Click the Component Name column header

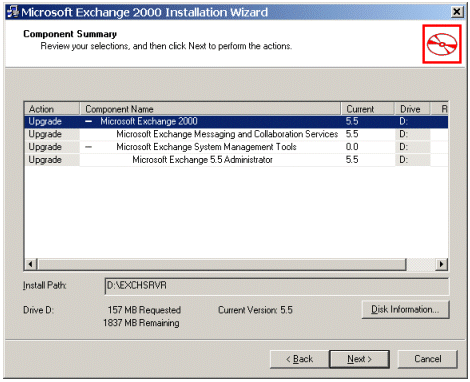coord(210,109)
